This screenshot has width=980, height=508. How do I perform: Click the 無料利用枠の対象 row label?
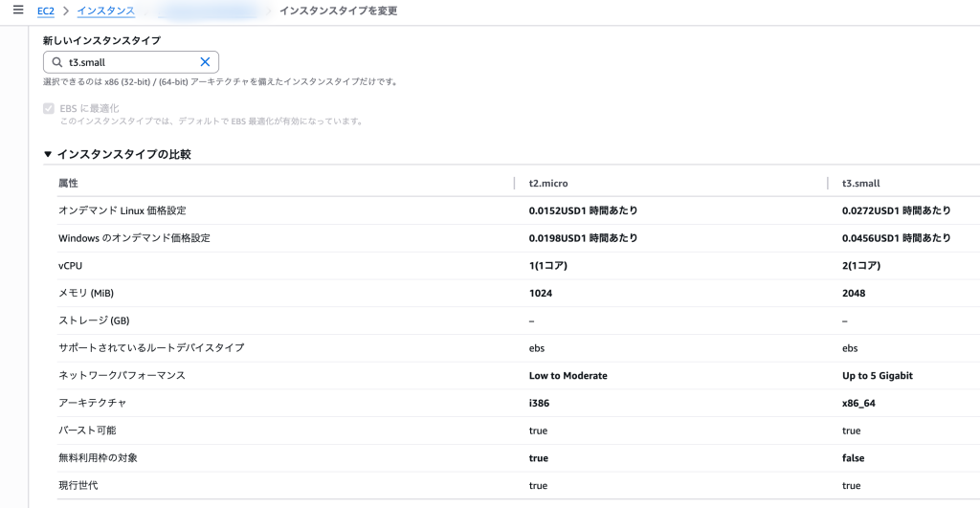click(98, 458)
